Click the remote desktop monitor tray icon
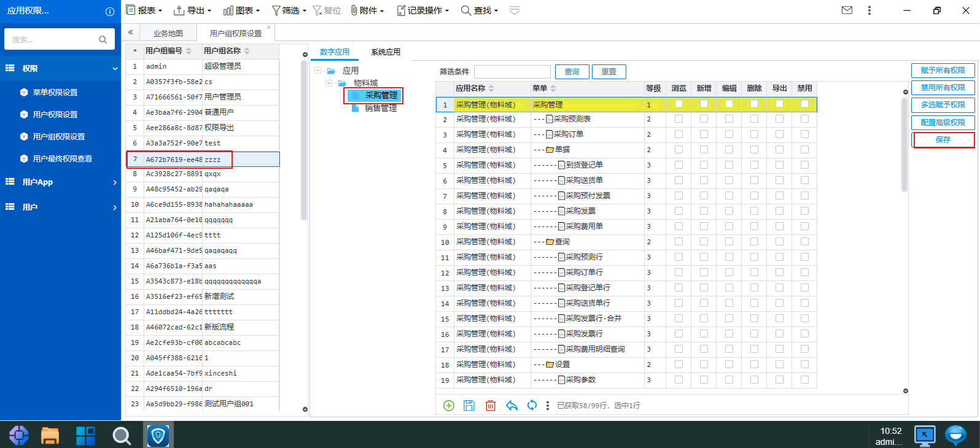 click(x=924, y=436)
